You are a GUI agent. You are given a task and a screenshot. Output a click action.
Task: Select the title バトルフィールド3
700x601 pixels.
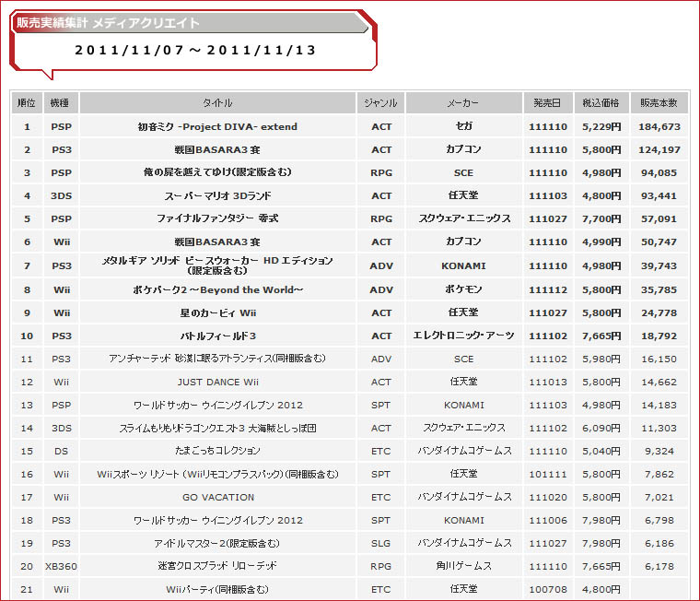click(218, 336)
